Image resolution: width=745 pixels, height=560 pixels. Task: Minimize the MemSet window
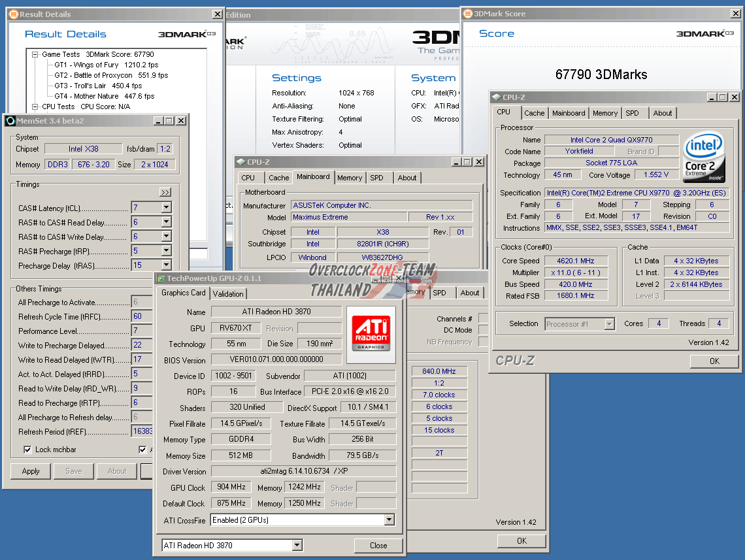point(159,121)
